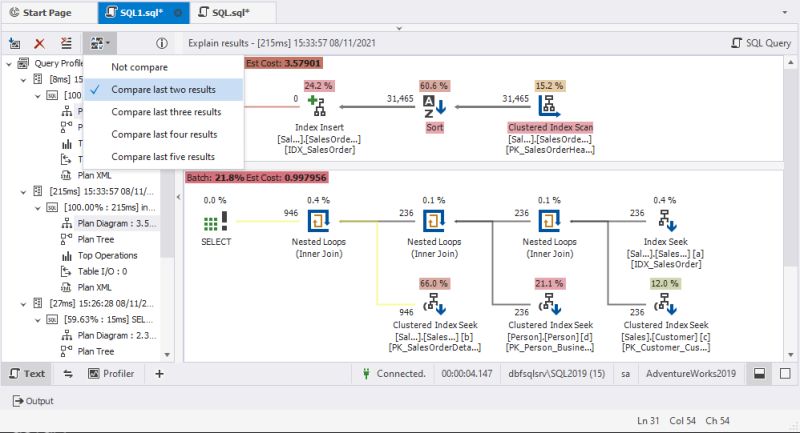Viewport: 800px width, 433px height.
Task: Switch to the SQL.sql* tab
Action: click(223, 13)
